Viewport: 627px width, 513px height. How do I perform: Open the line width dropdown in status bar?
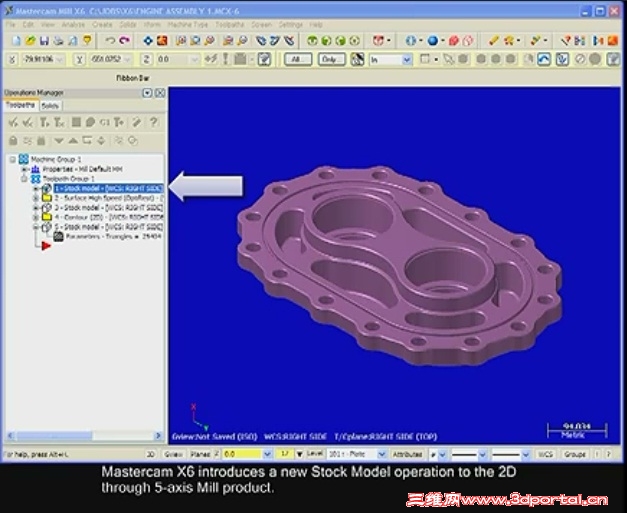(x=526, y=454)
